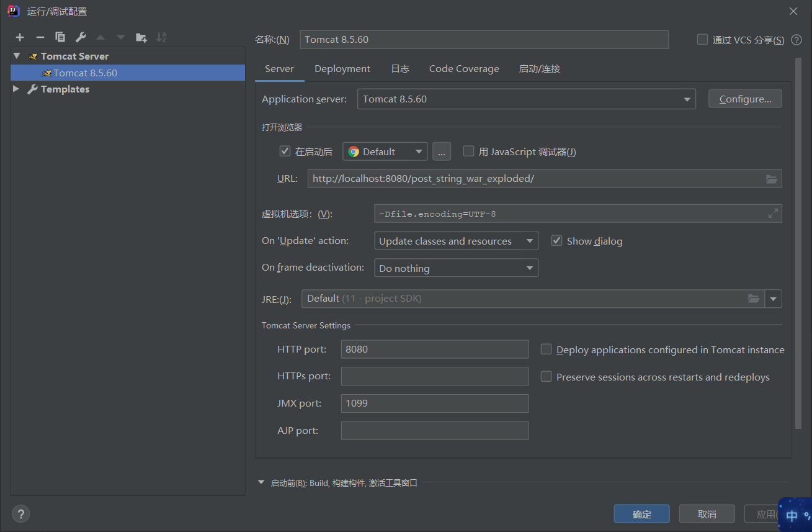Cancel with the 取消 button
The height and width of the screenshot is (532, 812).
click(707, 514)
